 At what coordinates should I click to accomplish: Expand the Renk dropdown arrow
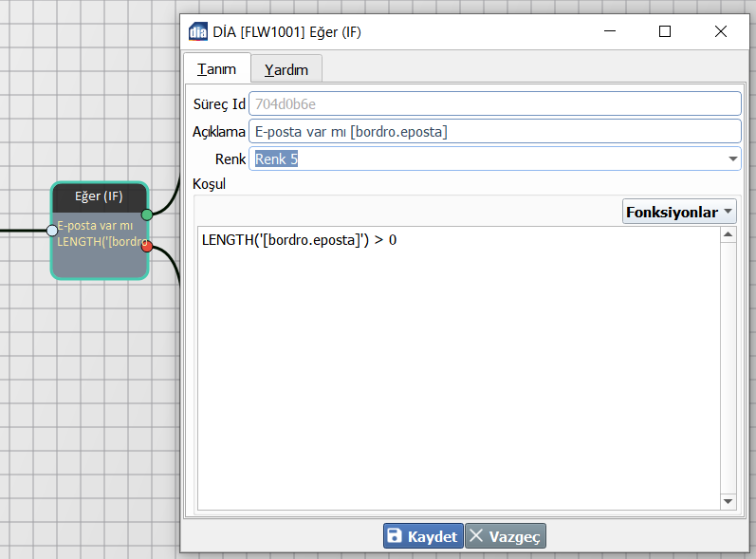tap(732, 159)
